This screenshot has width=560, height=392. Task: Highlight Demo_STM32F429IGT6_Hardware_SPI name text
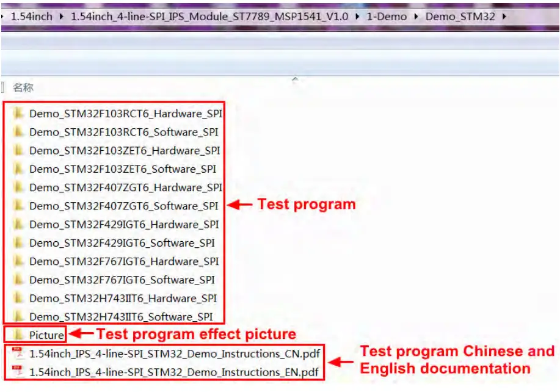pyautogui.click(x=124, y=224)
